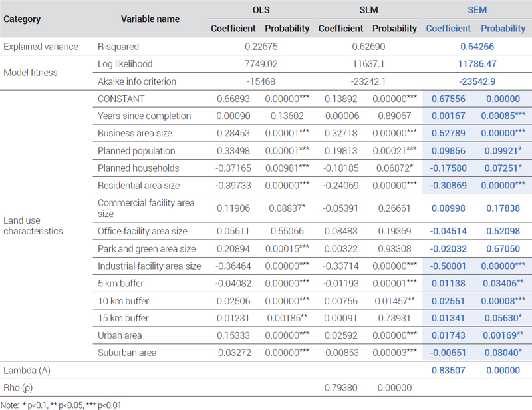532x410 pixels.
Task: Select Lambda coefficient 0.83507
Action: click(448, 371)
